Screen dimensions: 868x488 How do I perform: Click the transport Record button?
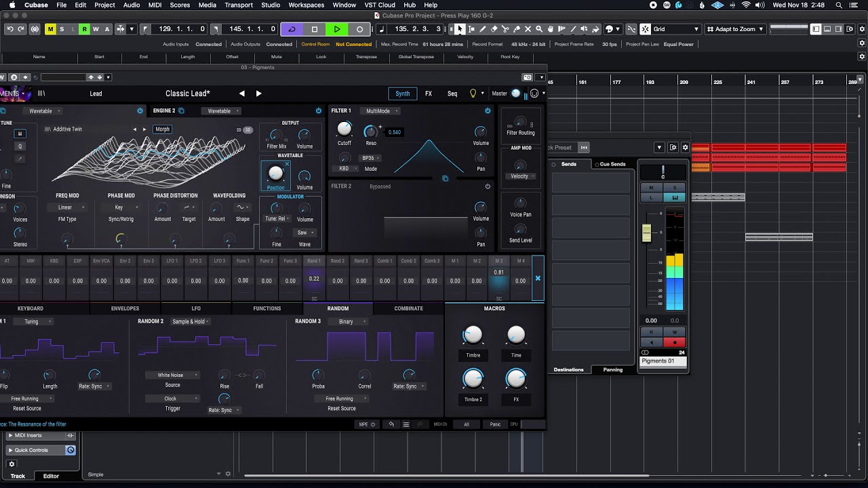pos(359,29)
